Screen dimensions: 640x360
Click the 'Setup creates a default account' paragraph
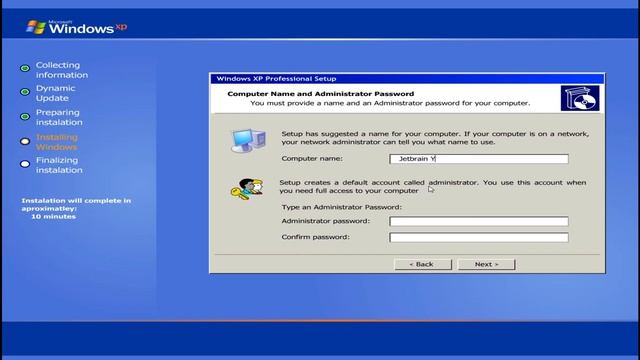click(433, 187)
